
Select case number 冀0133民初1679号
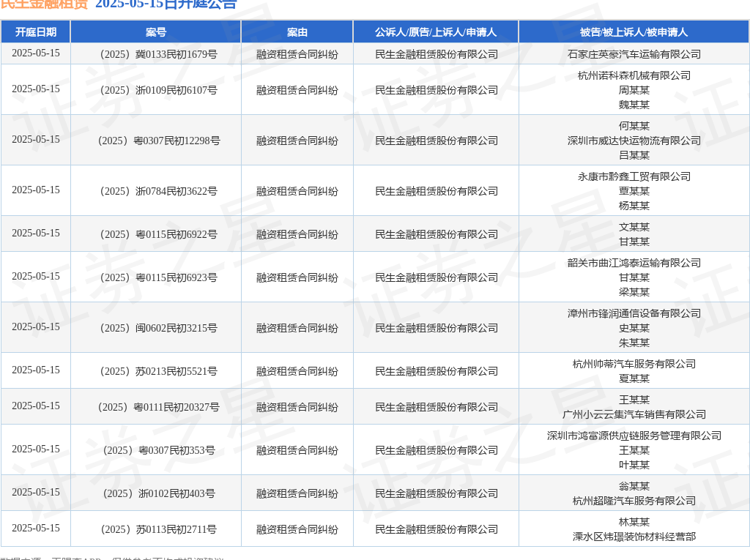point(176,54)
